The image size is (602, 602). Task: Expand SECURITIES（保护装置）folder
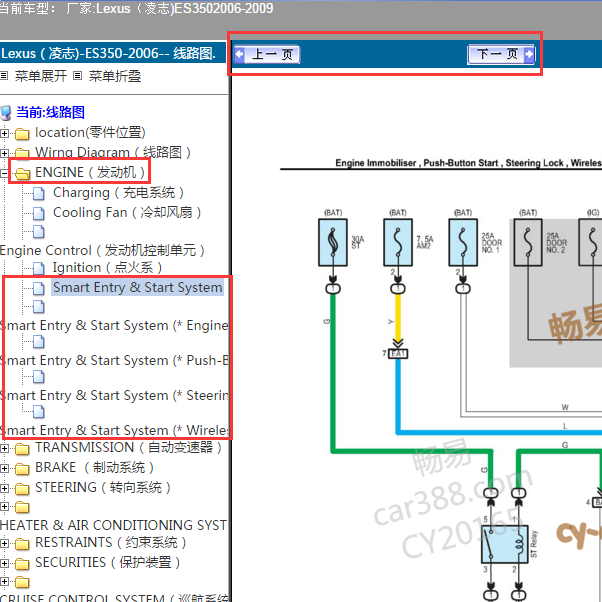(x=4, y=564)
